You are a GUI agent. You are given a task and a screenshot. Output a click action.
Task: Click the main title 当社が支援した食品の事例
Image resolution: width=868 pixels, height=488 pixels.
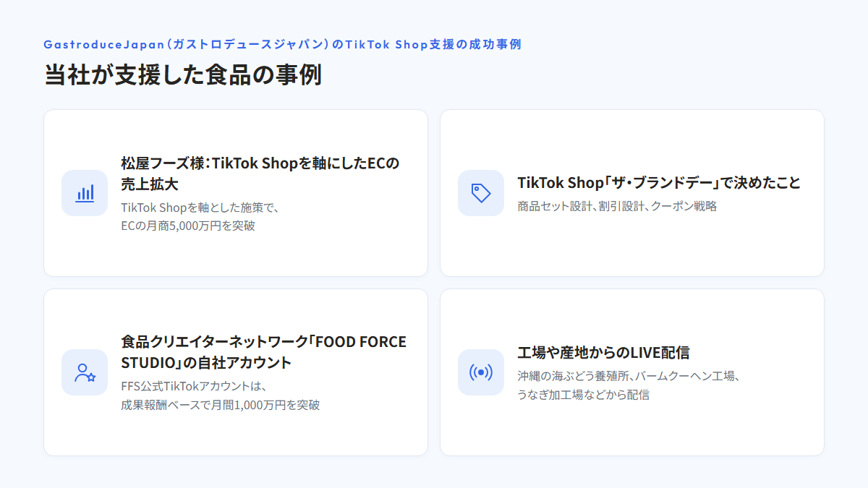[x=183, y=75]
